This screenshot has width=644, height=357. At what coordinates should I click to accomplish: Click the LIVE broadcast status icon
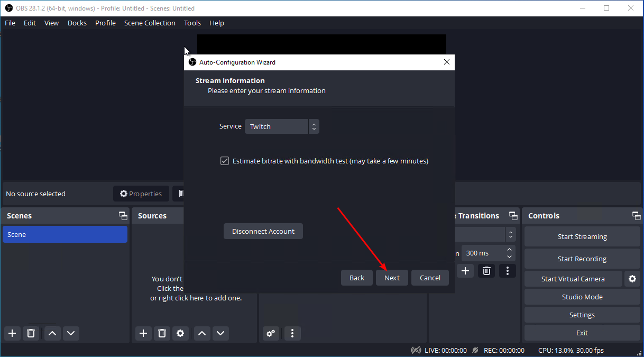click(416, 350)
